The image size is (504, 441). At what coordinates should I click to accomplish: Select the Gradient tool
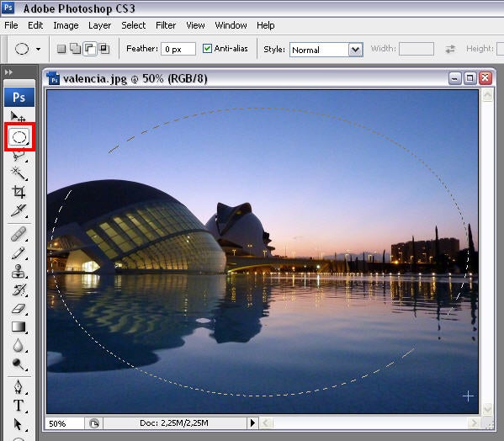click(x=19, y=327)
